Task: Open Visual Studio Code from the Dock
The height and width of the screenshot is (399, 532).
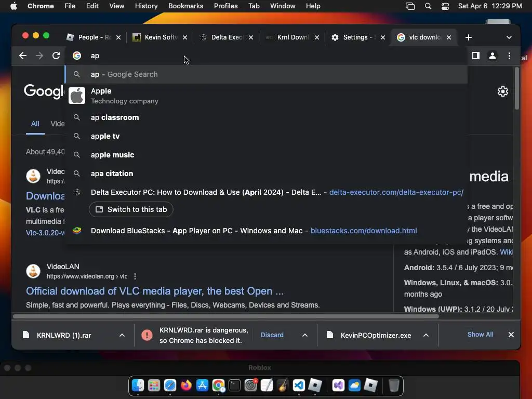Action: (x=299, y=385)
